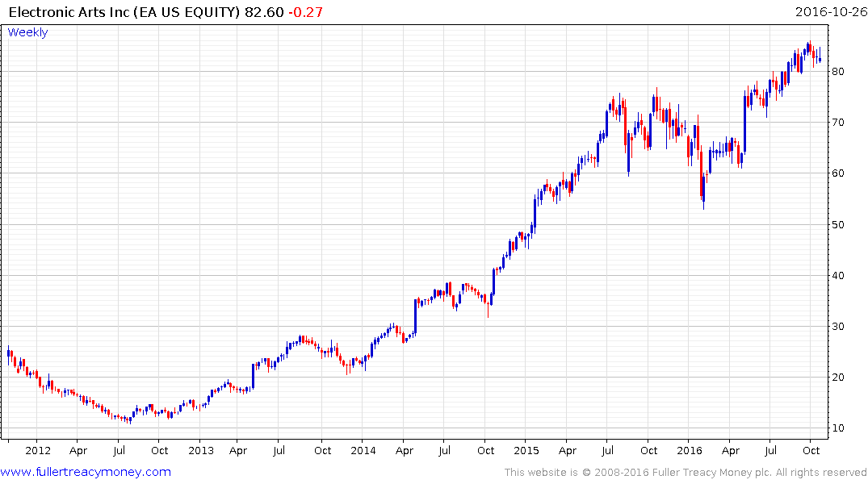Viewport: 868px width, 484px height.
Task: Click the 30 price axis label
Action: pyautogui.click(x=838, y=327)
